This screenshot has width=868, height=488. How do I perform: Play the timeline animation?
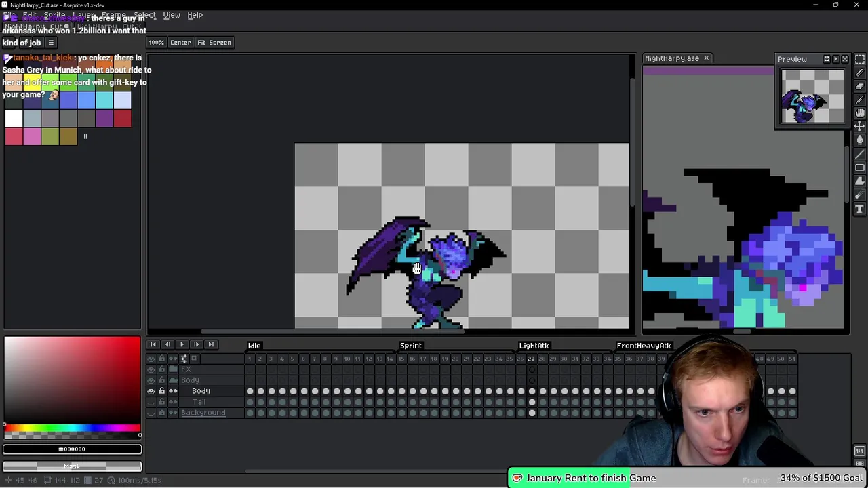(182, 345)
